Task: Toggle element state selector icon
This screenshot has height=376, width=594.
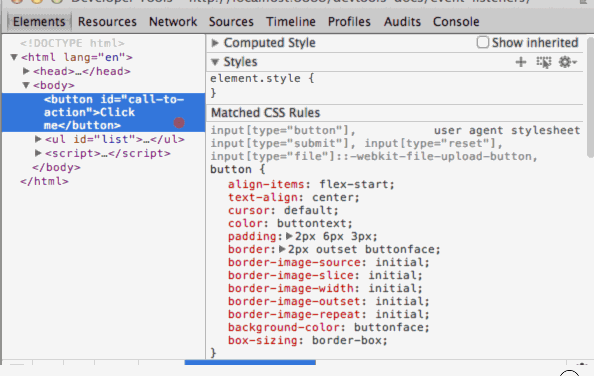Action: point(544,62)
